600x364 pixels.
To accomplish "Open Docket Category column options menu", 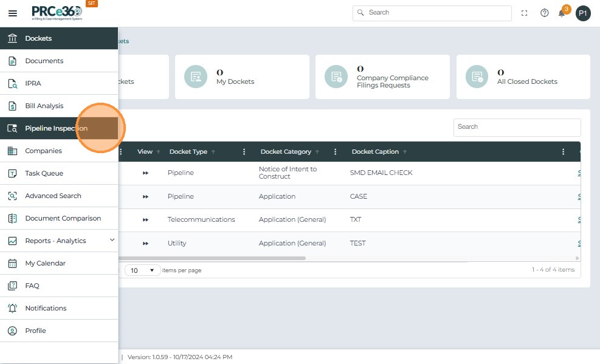I will (x=335, y=152).
